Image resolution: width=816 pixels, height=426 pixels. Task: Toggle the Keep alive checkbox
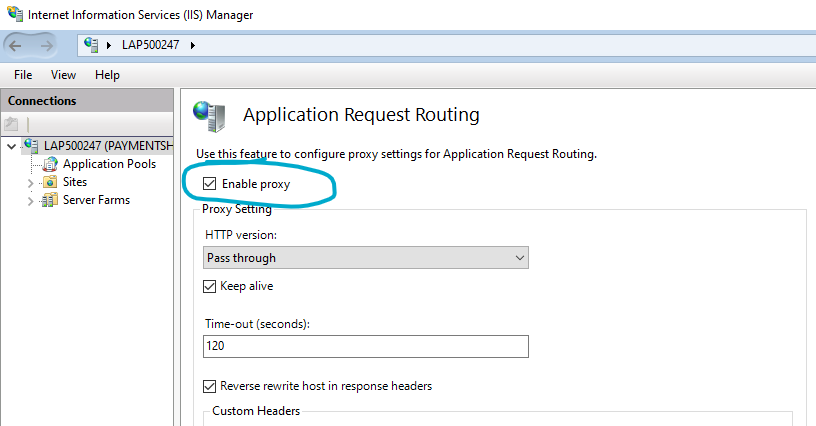click(x=209, y=286)
